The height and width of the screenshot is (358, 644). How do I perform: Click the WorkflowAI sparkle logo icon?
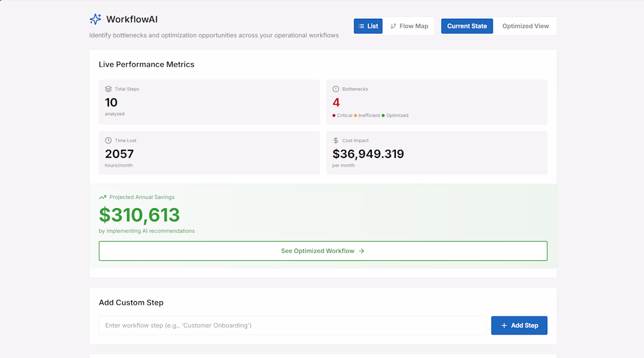(x=95, y=19)
